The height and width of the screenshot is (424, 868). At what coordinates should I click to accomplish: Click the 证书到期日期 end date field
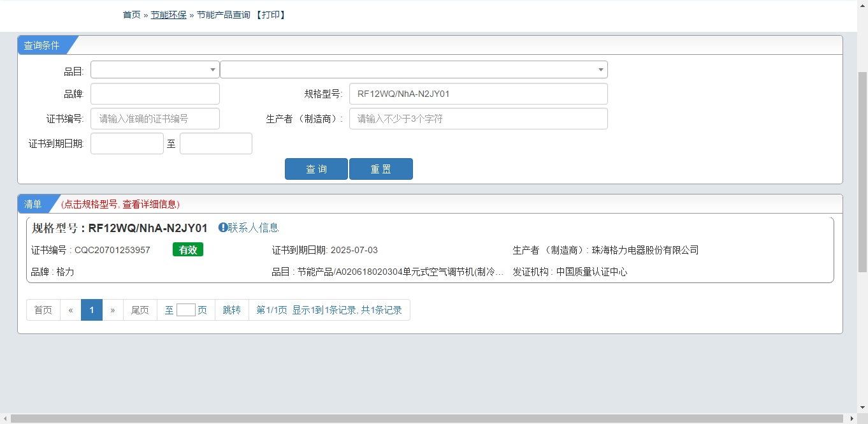[x=216, y=143]
